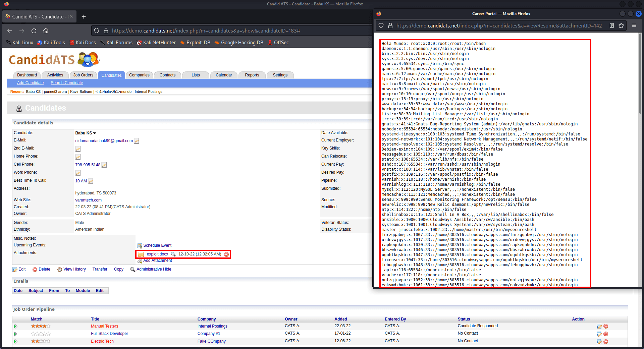Screen dimensions: 644x349
Task: Click the Transfer action
Action: coord(100,269)
